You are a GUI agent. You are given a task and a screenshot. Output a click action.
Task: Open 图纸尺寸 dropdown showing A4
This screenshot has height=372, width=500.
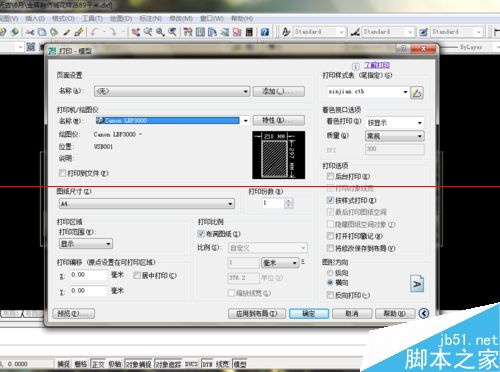click(x=147, y=203)
